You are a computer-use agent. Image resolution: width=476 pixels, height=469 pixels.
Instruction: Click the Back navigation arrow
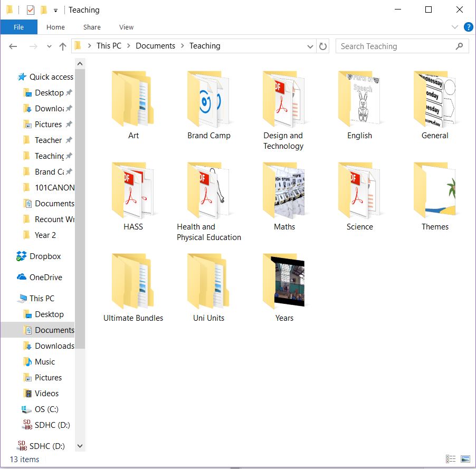click(13, 46)
